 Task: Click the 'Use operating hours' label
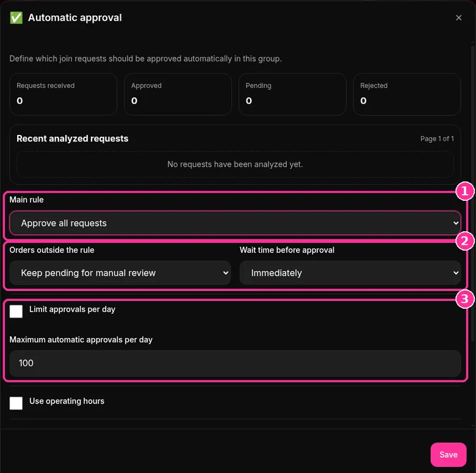click(x=67, y=401)
